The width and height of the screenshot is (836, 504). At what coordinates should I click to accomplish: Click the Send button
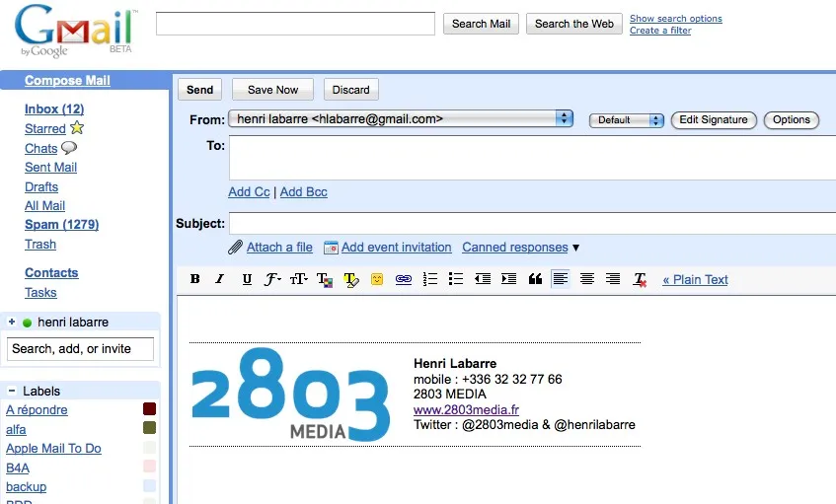[200, 90]
